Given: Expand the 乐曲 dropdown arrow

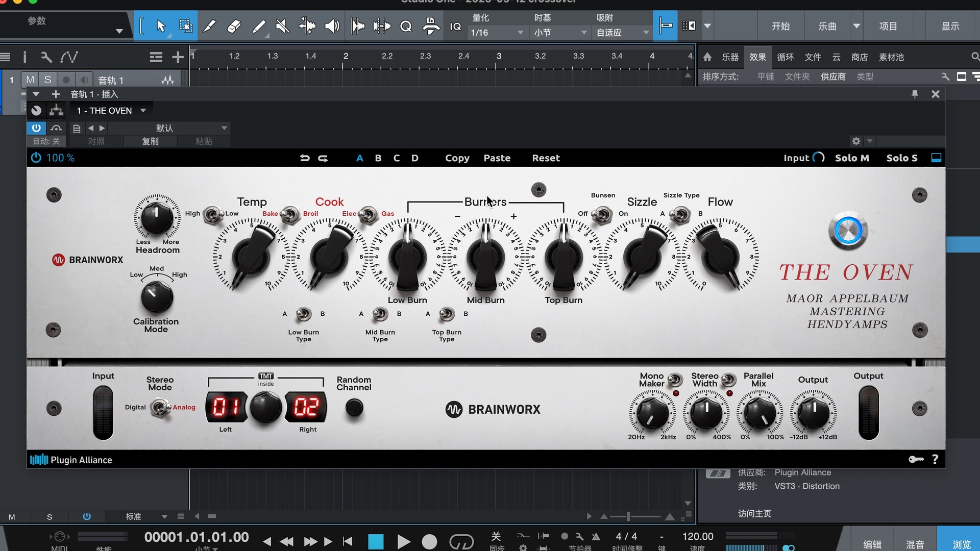Looking at the screenshot, I should (856, 26).
